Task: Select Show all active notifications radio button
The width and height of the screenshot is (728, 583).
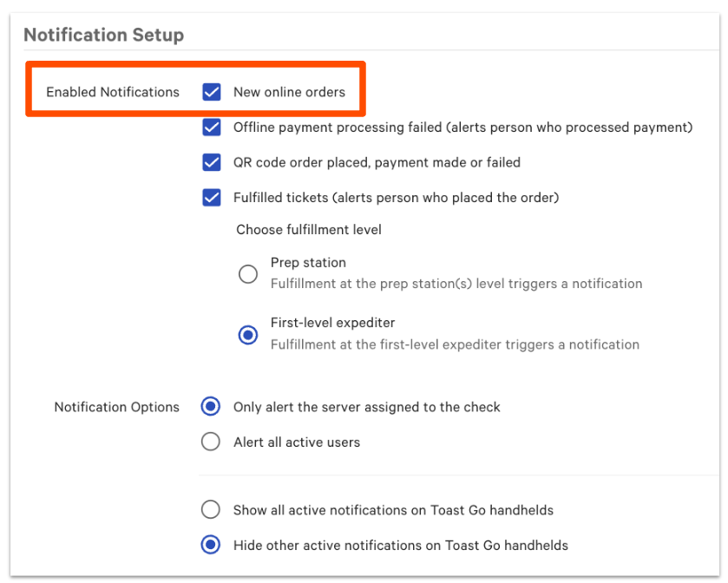Action: pyautogui.click(x=211, y=509)
